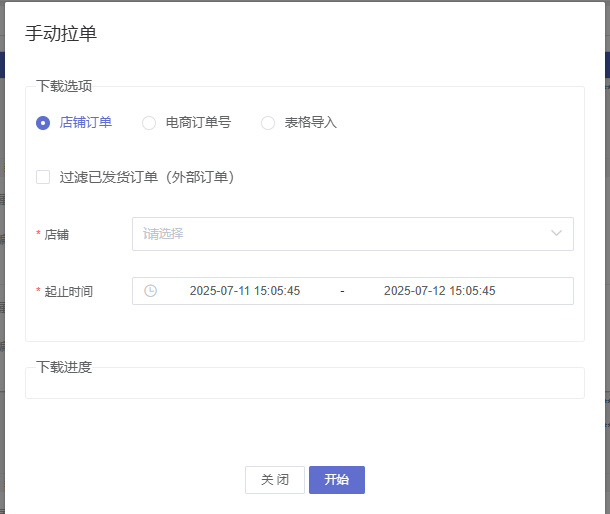Switch to the 表格导入 radio option
The image size is (610, 514).
268,123
